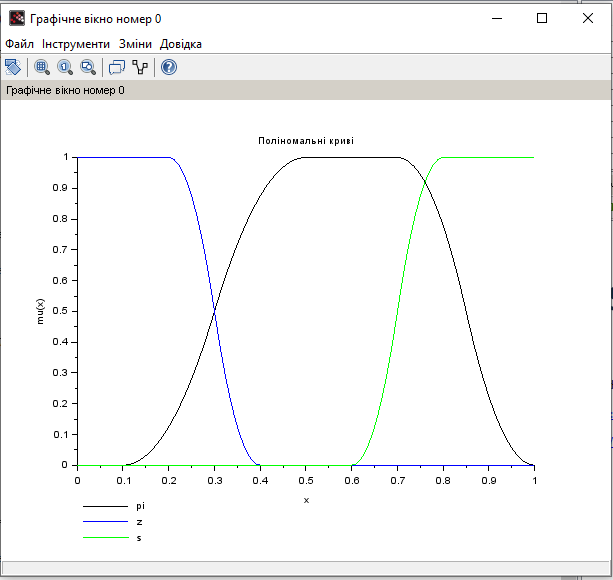Click the Rotate 3D toolbar icon
This screenshot has height=580, width=613.
point(13,67)
